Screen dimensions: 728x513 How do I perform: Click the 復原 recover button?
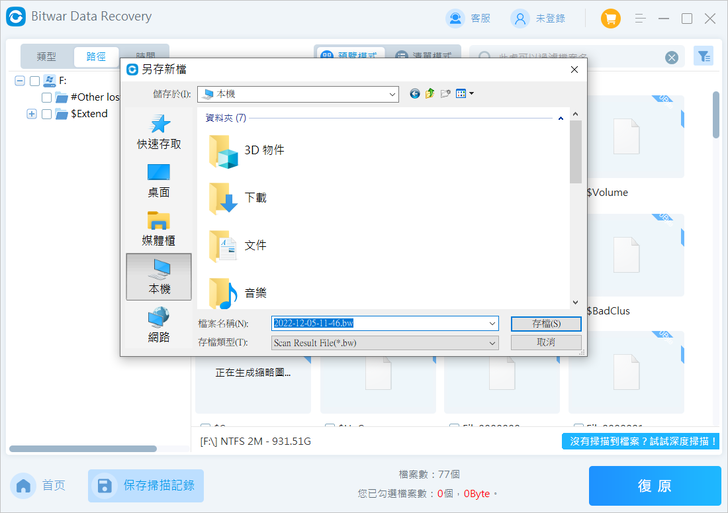click(x=655, y=486)
